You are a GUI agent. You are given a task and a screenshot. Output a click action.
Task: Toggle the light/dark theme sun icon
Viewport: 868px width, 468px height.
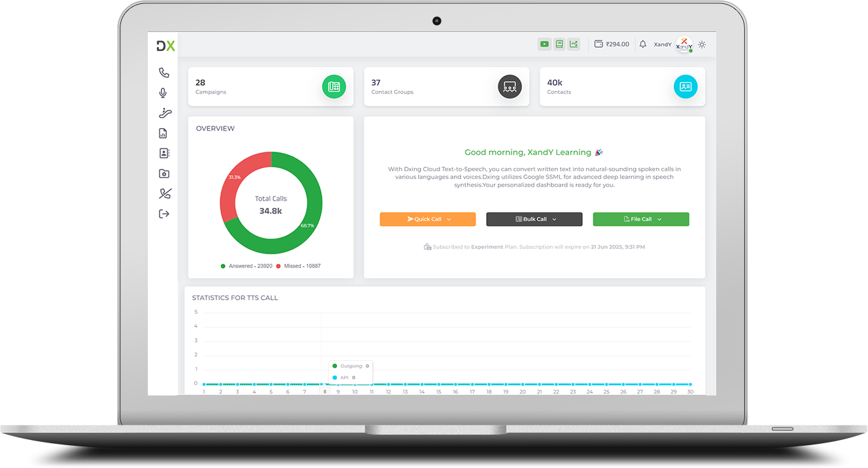click(x=702, y=44)
